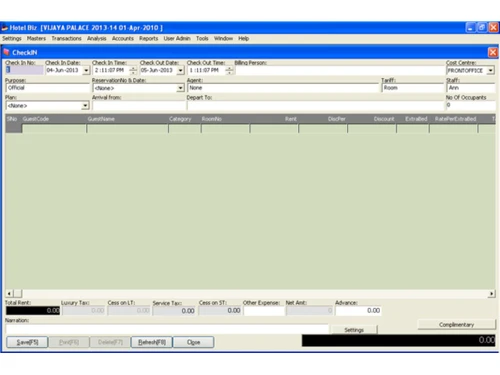Click the first row GuestName cell
The image size is (500, 375).
[128, 129]
